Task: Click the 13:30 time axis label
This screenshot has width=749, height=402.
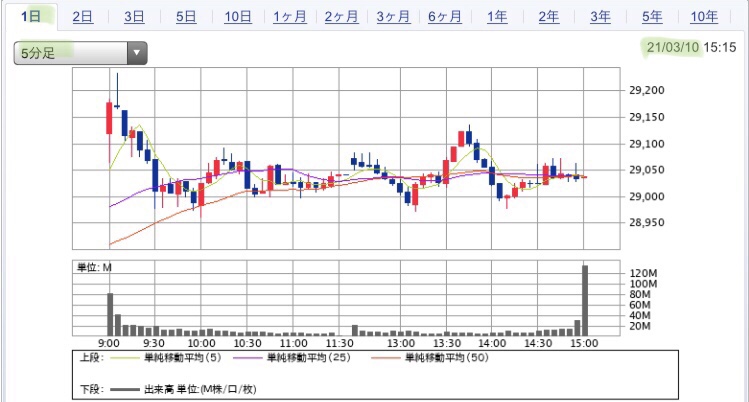Action: pos(447,343)
